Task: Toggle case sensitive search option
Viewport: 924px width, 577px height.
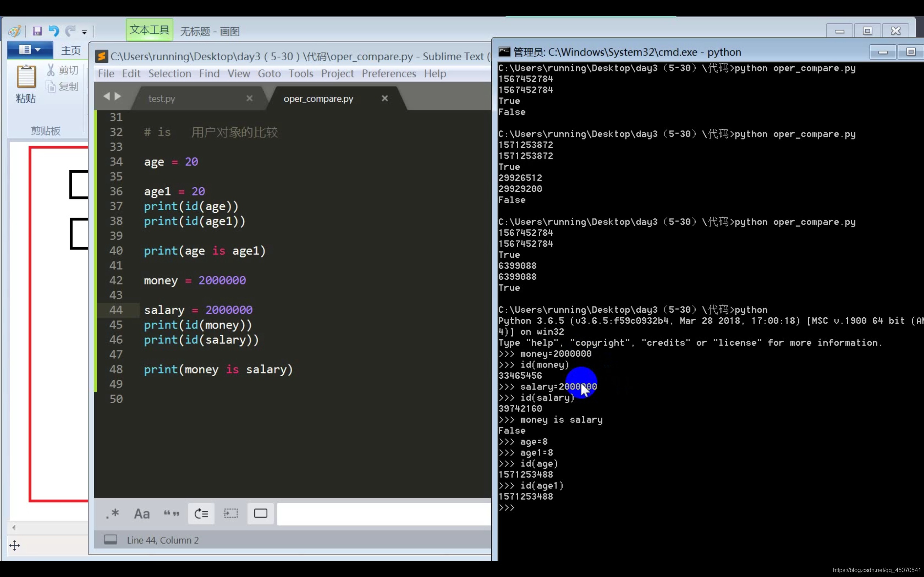Action: pos(141,514)
